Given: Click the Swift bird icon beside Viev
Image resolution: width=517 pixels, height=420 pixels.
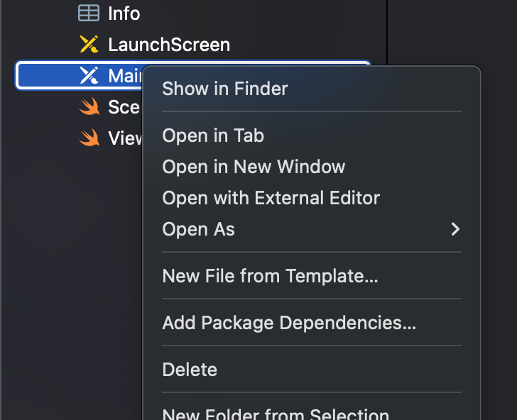Looking at the screenshot, I should pos(89,138).
